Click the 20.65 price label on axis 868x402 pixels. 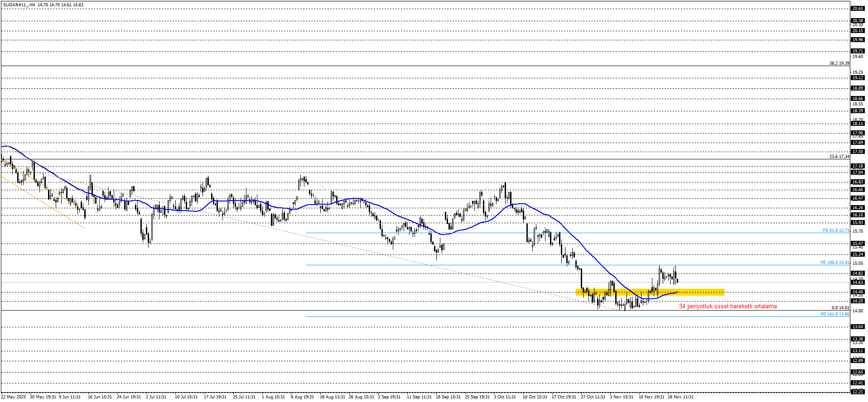pyautogui.click(x=858, y=9)
